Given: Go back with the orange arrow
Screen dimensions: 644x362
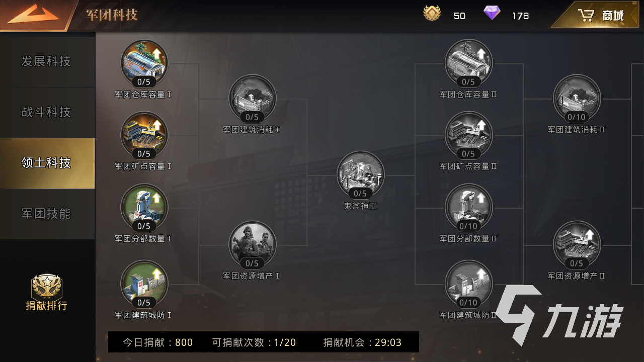Looking at the screenshot, I should click(33, 15).
